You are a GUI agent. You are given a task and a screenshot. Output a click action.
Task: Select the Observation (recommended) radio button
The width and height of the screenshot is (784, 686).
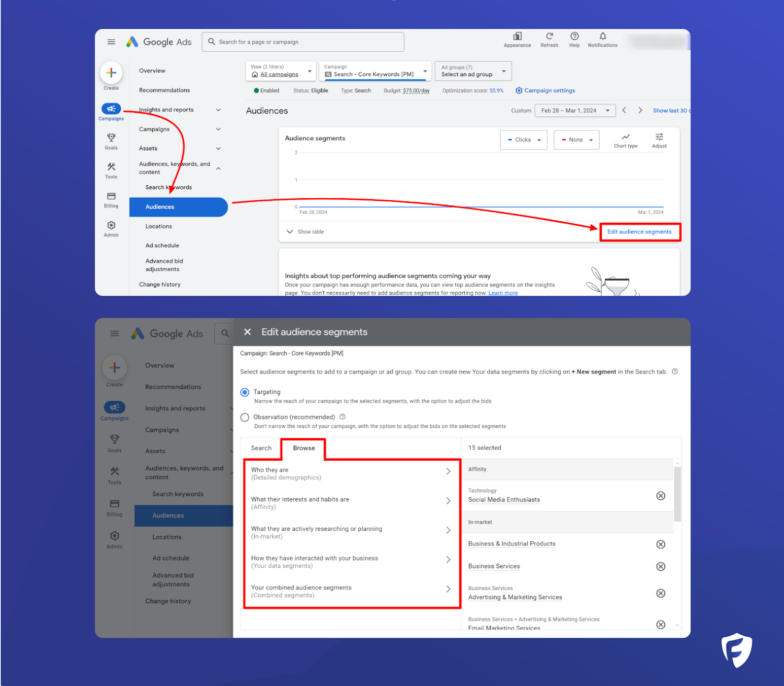click(x=245, y=417)
